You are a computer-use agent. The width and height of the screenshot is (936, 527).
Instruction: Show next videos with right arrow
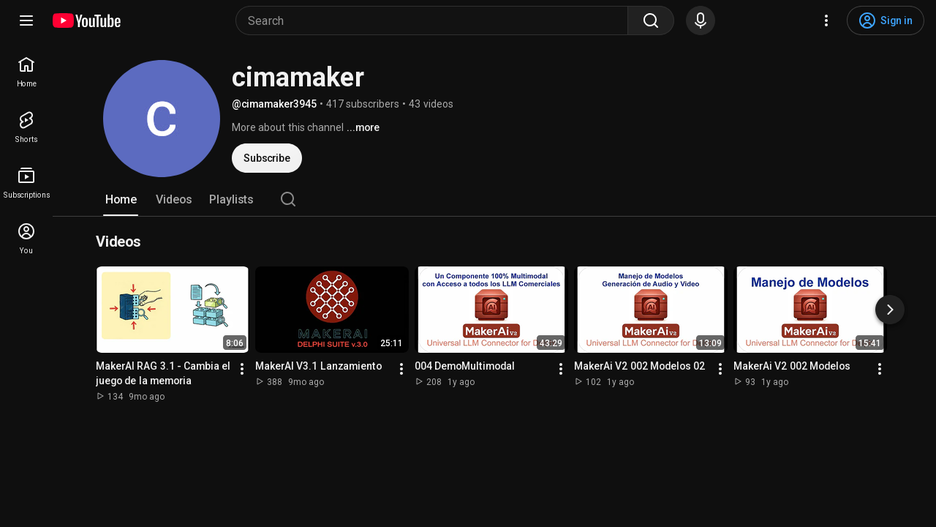click(x=889, y=310)
